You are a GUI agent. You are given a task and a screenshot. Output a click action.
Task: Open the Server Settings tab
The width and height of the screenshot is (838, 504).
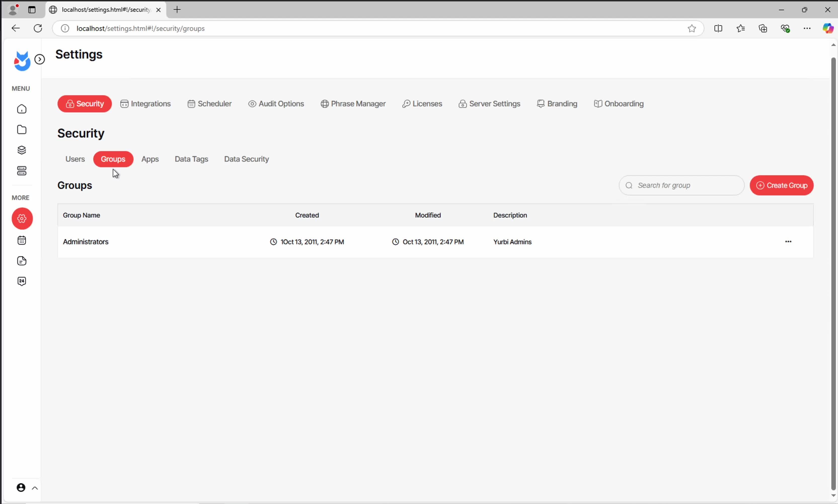coord(489,104)
